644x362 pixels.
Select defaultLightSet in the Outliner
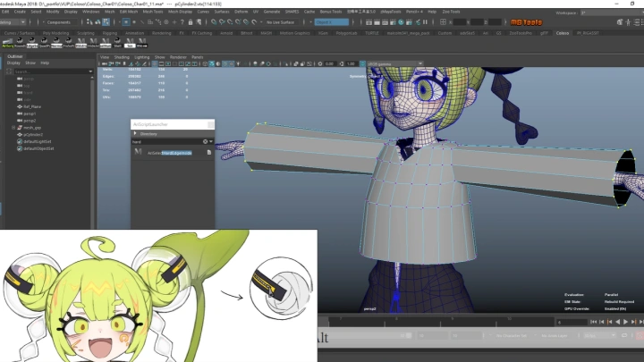pyautogui.click(x=37, y=141)
